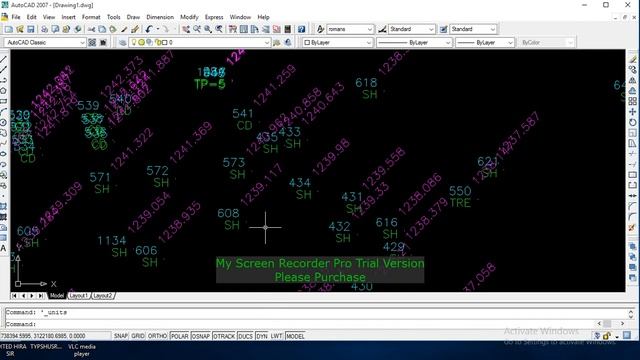Click the Zoom Window icon
The width and height of the screenshot is (640, 360).
pos(208,29)
